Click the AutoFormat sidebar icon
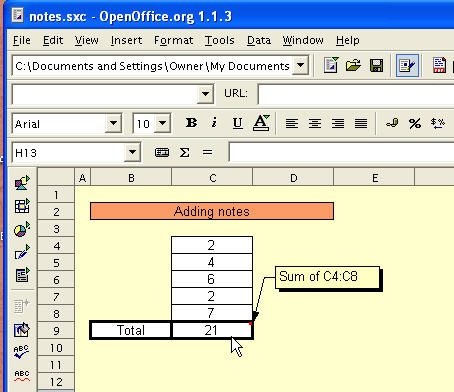The image size is (454, 392). (x=22, y=330)
